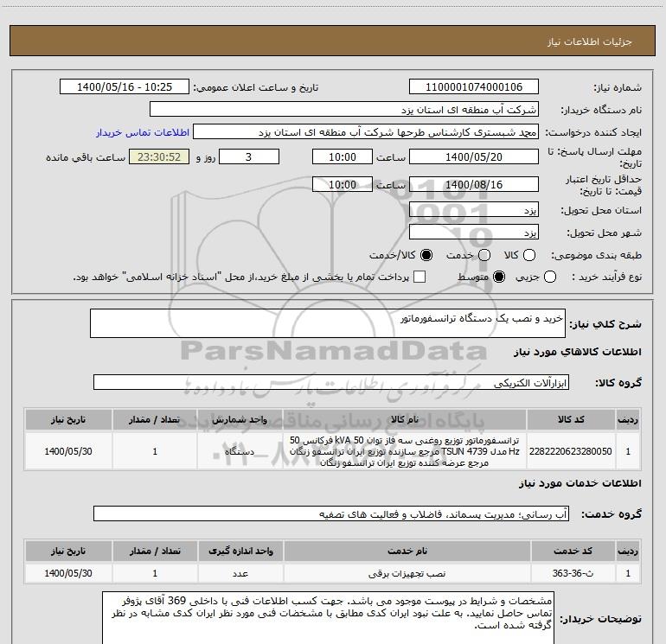Viewport: 666px width, 644px height.
Task: Click the goods row date 1400/05/30
Action: [68, 451]
